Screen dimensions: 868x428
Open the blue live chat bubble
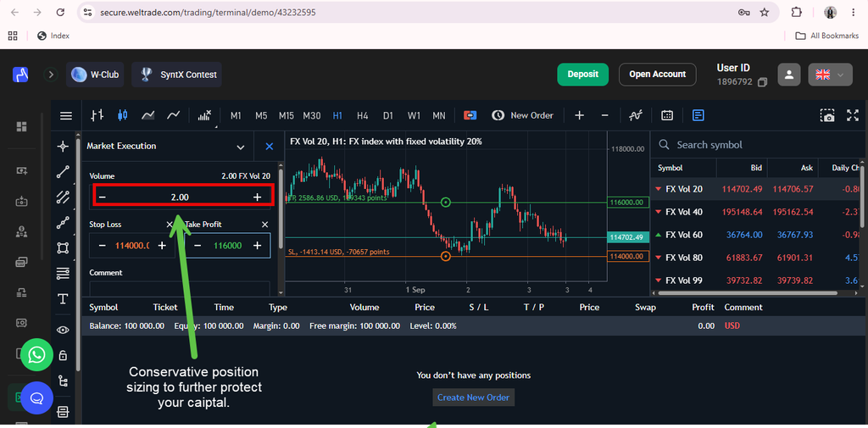click(x=37, y=397)
